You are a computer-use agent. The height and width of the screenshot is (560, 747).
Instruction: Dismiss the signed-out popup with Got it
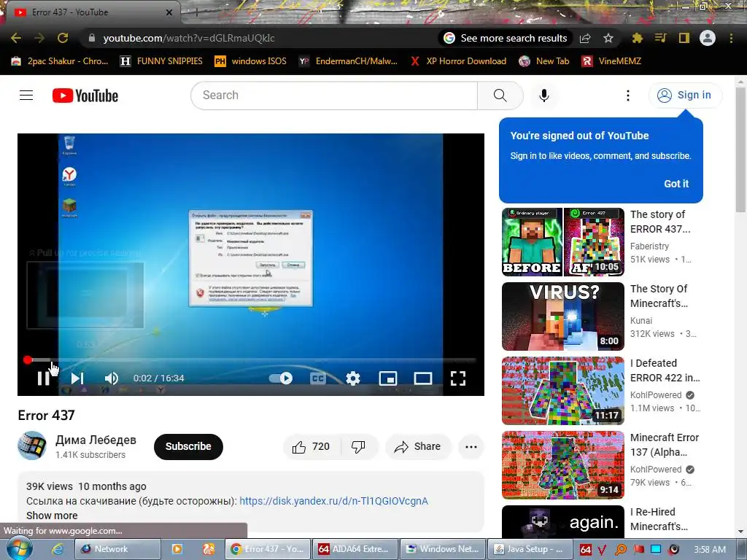[676, 184]
